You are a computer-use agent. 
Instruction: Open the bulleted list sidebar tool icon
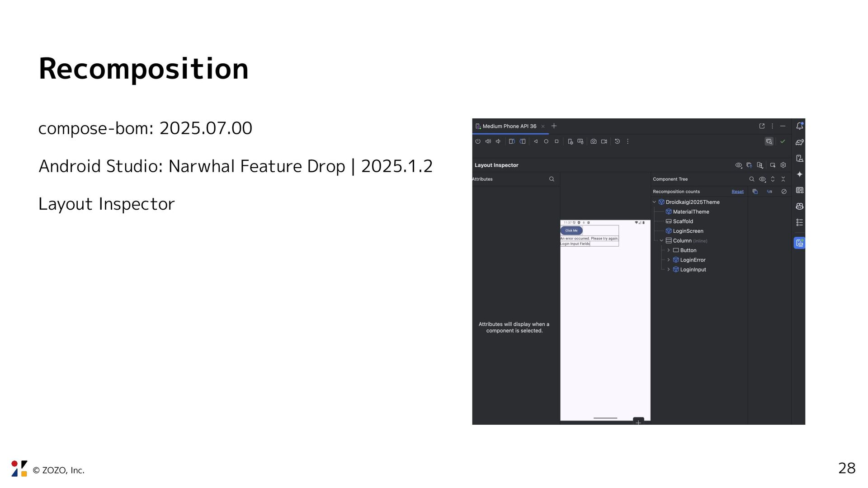click(799, 222)
